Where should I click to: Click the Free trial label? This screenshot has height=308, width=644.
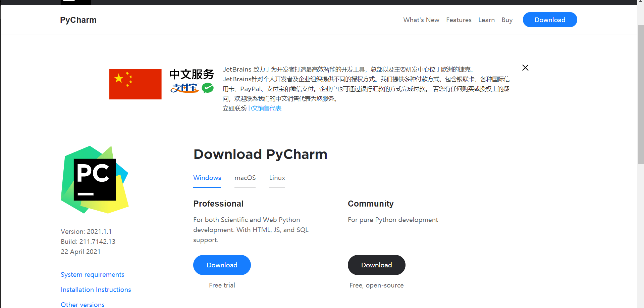(222, 285)
